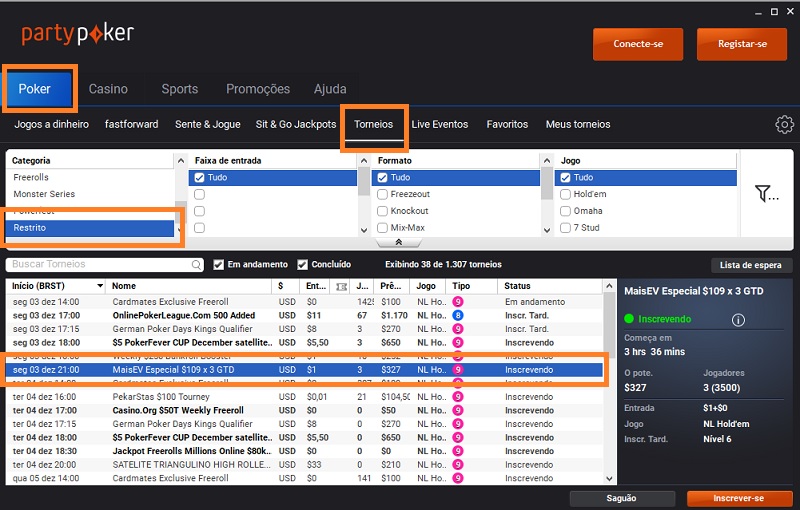The image size is (800, 510).
Task: Open the settings gear icon
Action: point(784,124)
